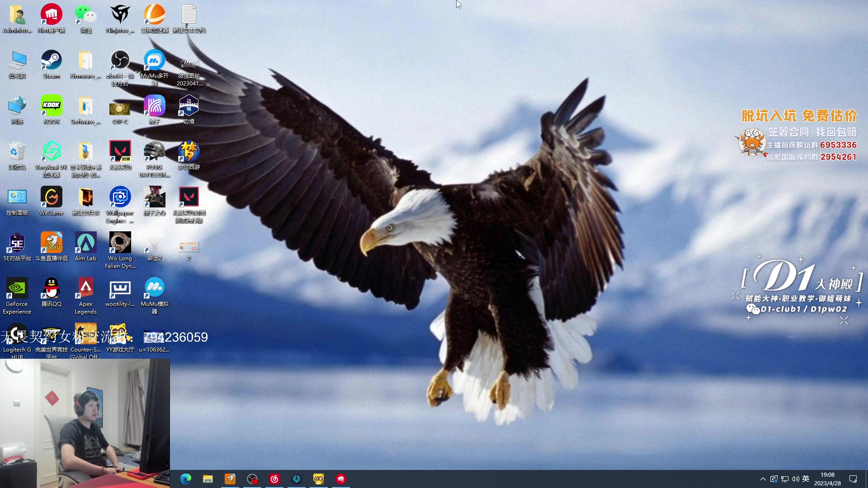Open the taskbar clock showing 19:08
The image size is (868, 488).
pos(827,479)
